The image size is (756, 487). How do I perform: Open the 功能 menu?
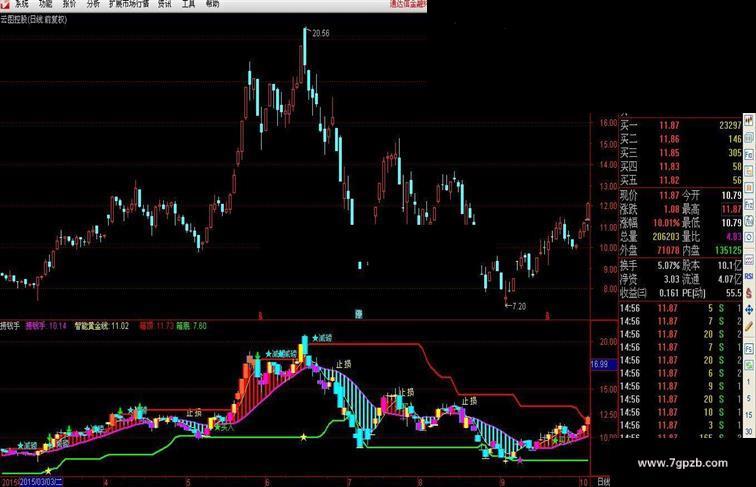[46, 4]
